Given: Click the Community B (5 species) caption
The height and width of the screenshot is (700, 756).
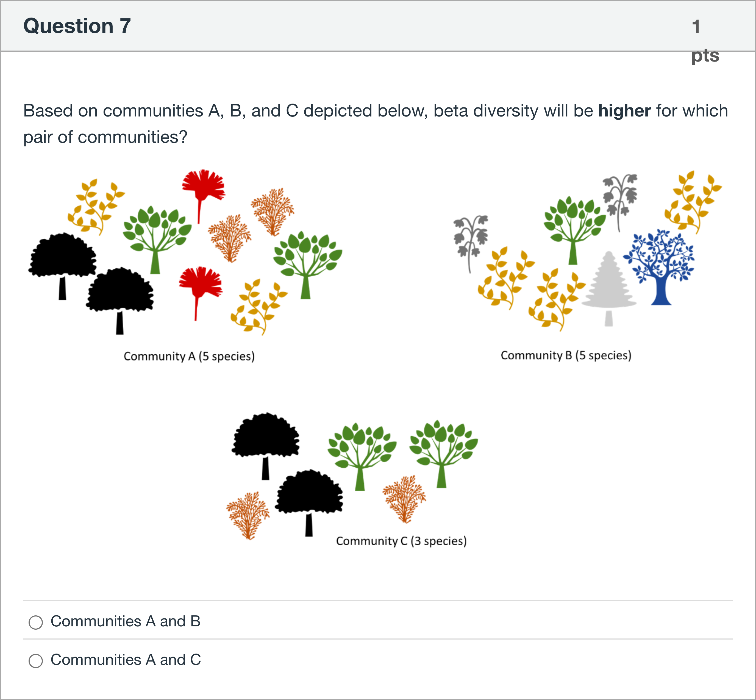Looking at the screenshot, I should [x=566, y=356].
